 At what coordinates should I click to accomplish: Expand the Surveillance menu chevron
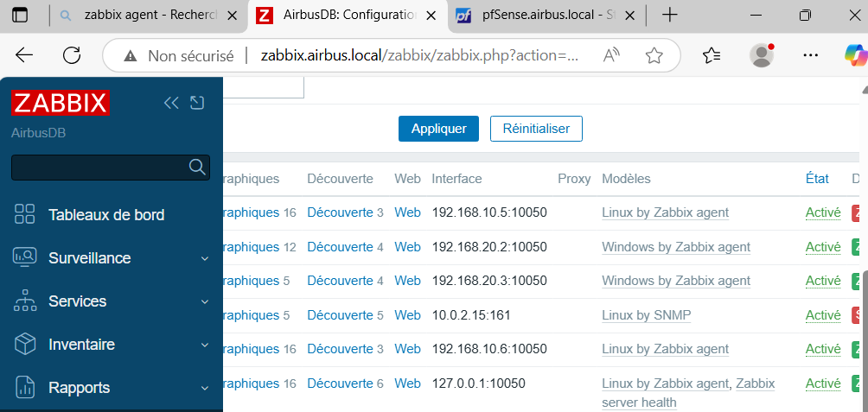coord(205,258)
